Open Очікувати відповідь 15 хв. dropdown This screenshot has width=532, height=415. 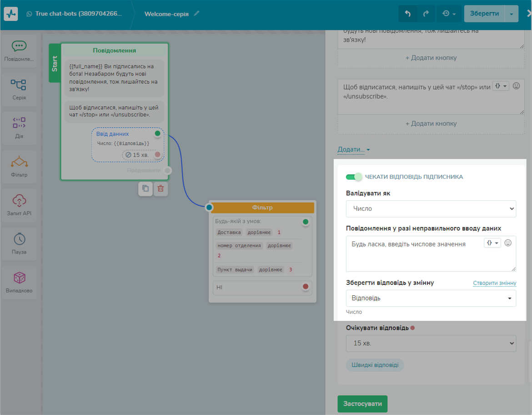click(x=431, y=344)
